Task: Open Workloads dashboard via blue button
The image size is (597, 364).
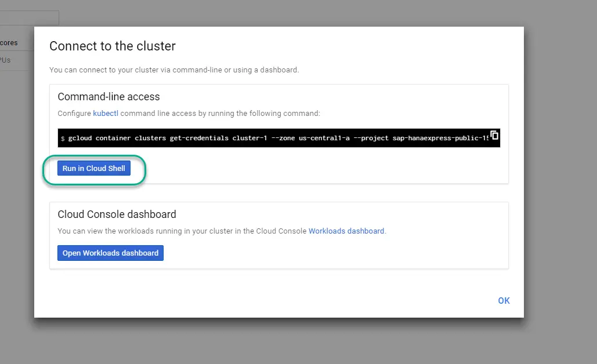Action: click(x=110, y=253)
